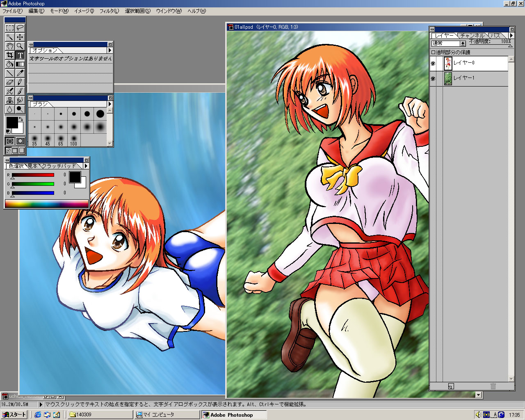Switch to the 見本 swatches tab

[32, 166]
